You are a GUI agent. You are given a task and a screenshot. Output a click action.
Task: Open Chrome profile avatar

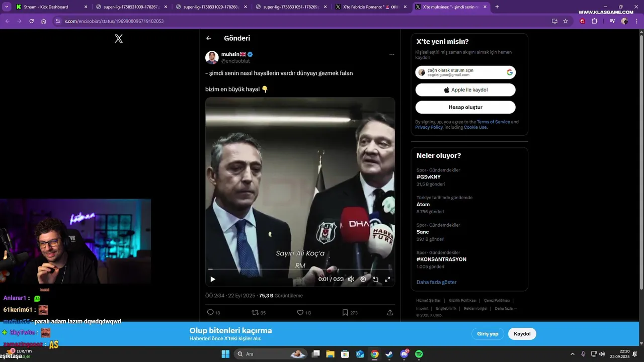tap(624, 21)
